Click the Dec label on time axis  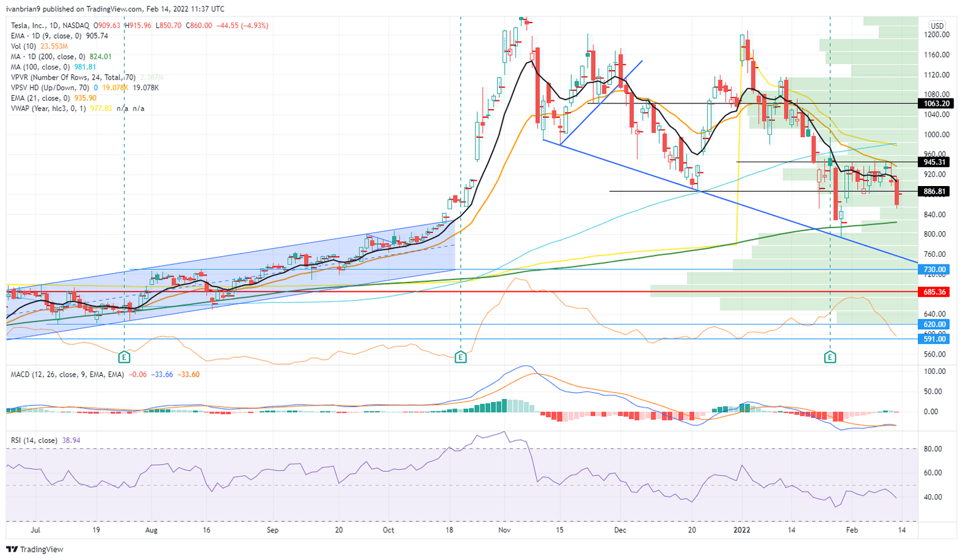click(x=620, y=530)
